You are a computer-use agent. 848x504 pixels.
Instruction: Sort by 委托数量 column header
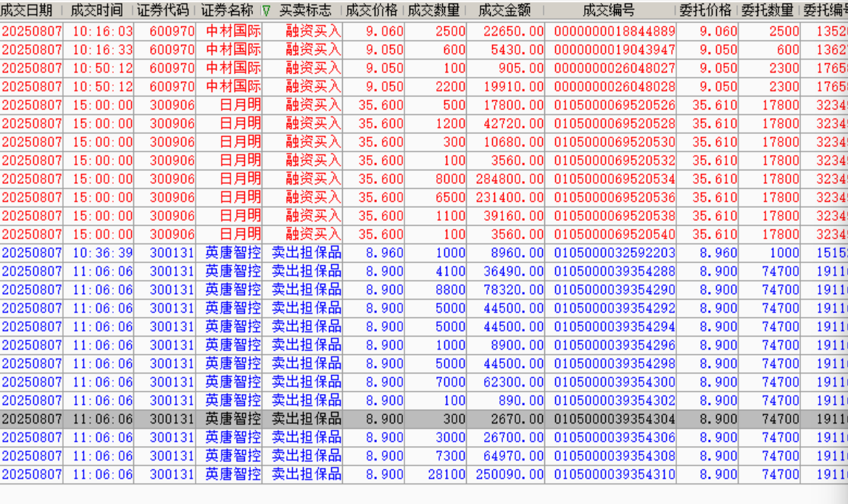coord(767,10)
